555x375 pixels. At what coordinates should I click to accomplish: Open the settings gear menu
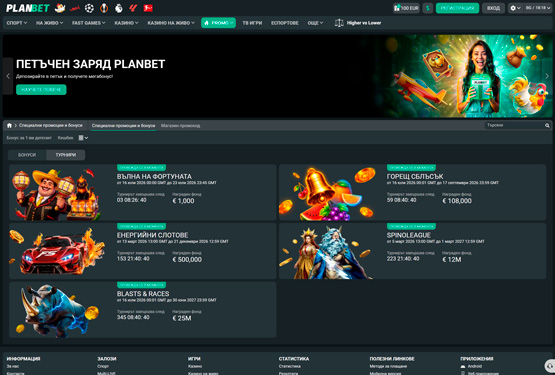click(x=515, y=8)
